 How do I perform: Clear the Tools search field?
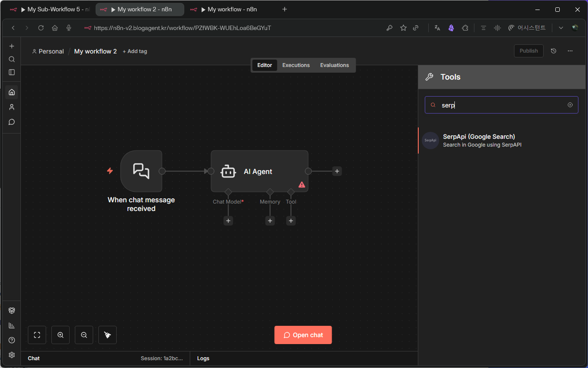pos(570,105)
